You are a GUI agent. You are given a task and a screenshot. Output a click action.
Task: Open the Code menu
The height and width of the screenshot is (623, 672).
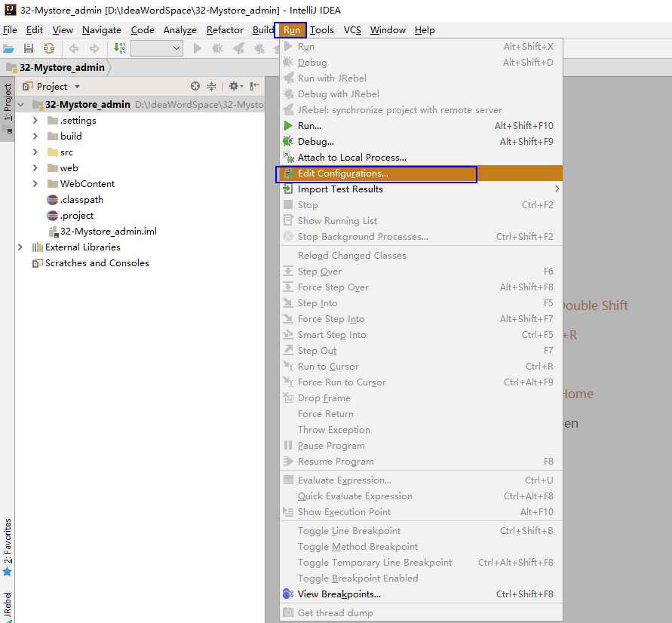[143, 30]
